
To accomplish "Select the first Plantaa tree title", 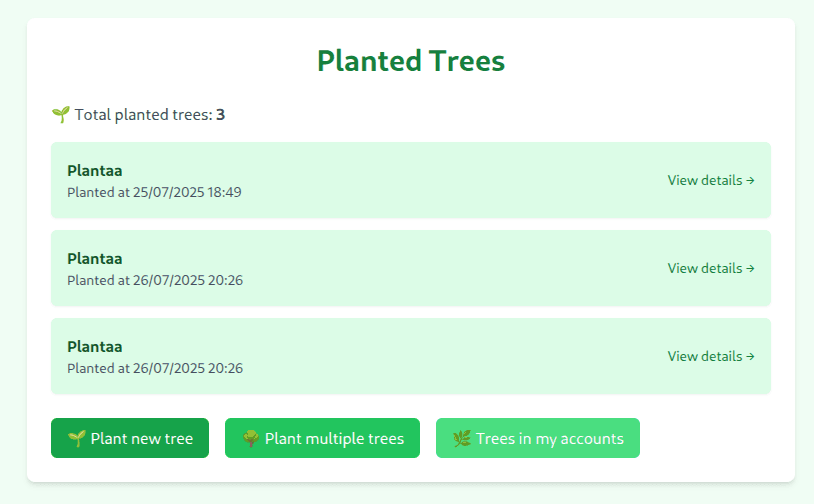I will 94,171.
